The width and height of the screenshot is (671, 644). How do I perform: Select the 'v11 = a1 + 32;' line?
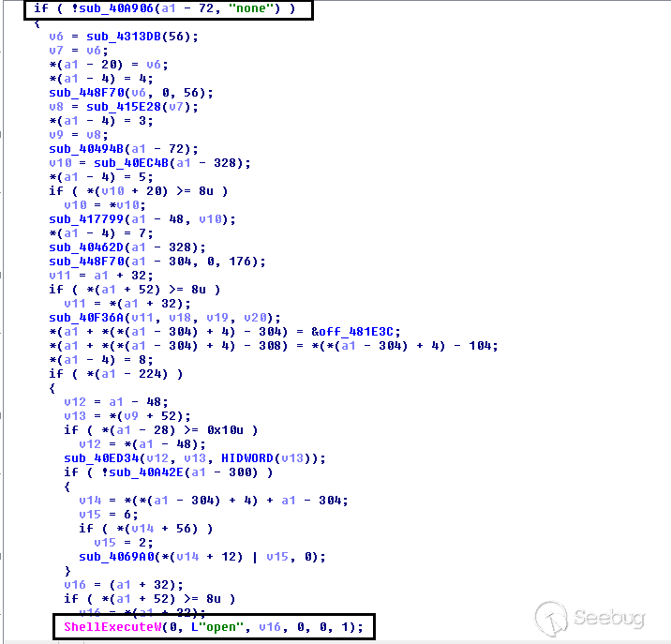101,276
